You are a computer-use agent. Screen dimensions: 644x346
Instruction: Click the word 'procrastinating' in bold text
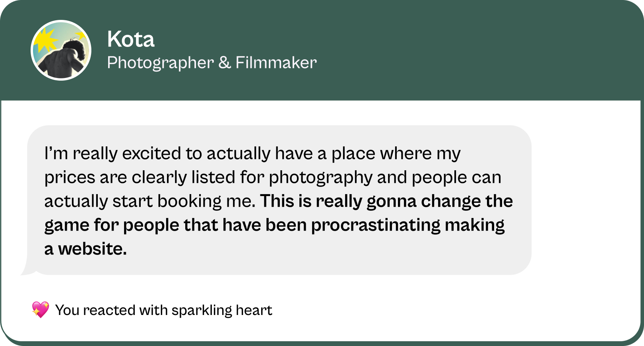click(375, 225)
